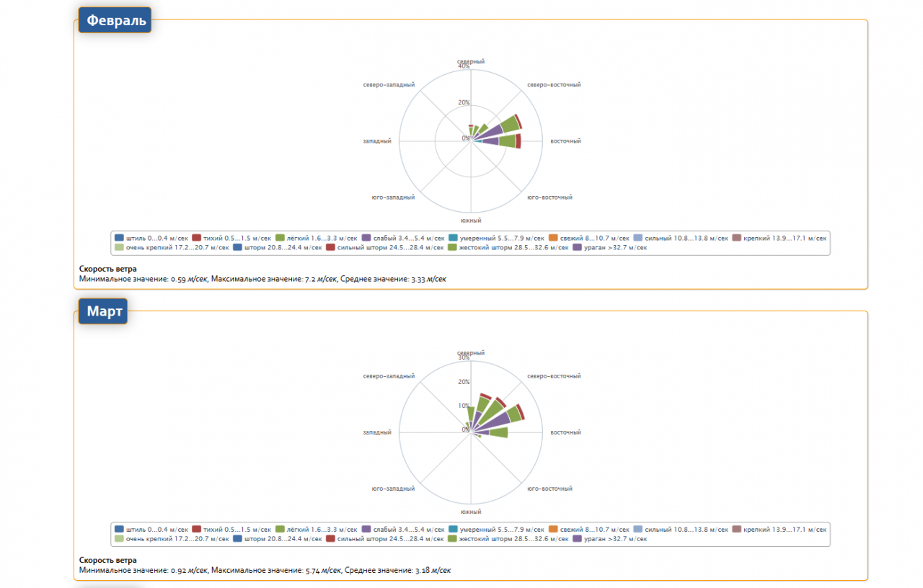Image resolution: width=923 pixels, height=588 pixels.
Task: Toggle 'слабый 3.4…5.4 м/сек' in March legend
Action: (x=368, y=529)
